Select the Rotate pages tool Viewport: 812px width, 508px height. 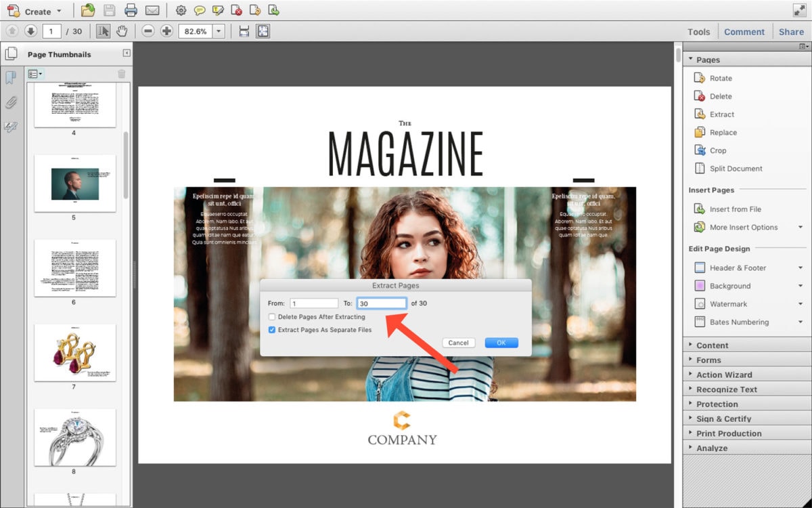(x=720, y=78)
